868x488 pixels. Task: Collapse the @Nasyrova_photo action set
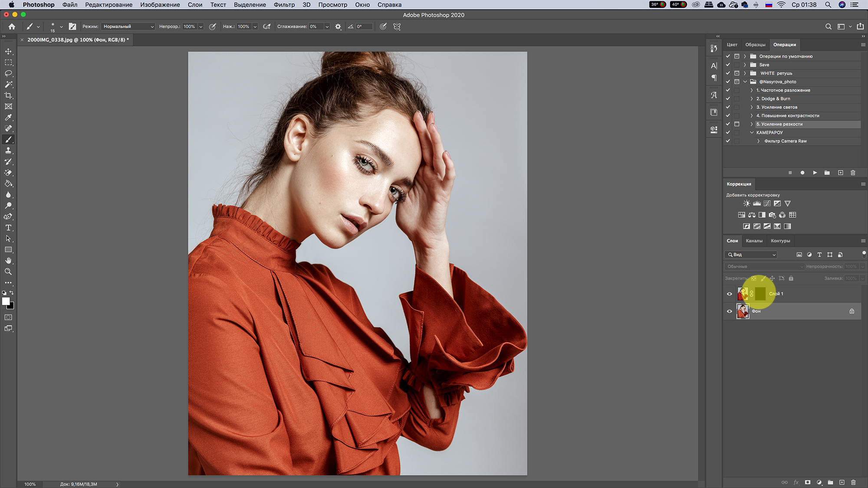pyautogui.click(x=745, y=82)
